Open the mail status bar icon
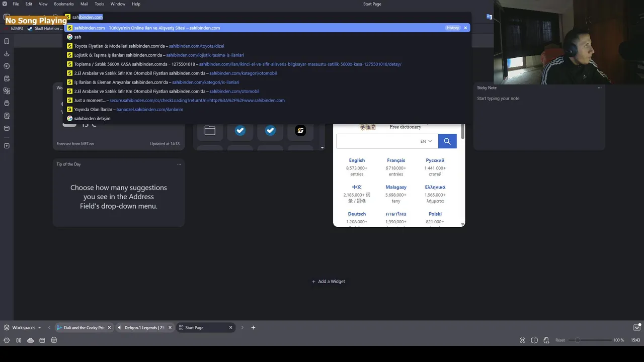 point(42,340)
